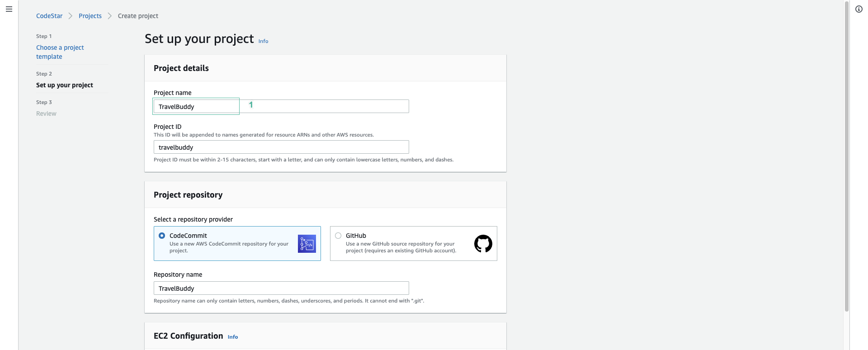The image size is (868, 350).
Task: Click into the Repository name field
Action: (281, 288)
